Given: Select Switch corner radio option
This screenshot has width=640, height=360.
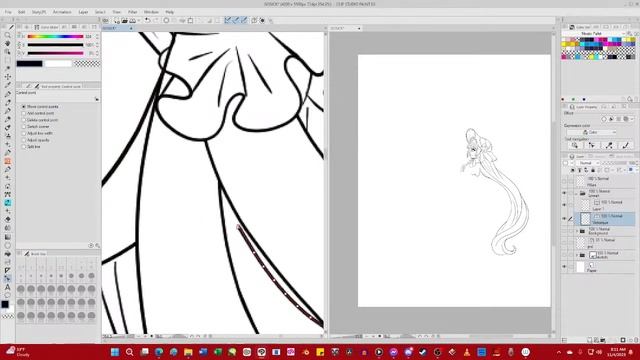Looking at the screenshot, I should tap(24, 127).
